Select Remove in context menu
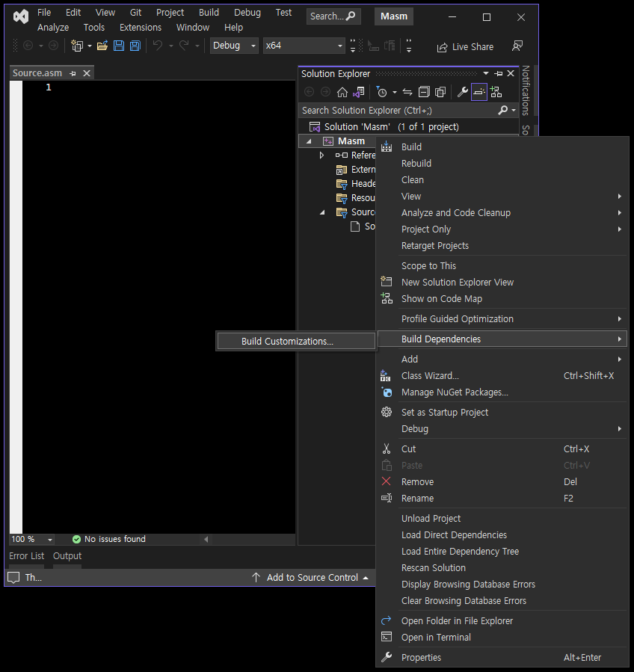 417,481
